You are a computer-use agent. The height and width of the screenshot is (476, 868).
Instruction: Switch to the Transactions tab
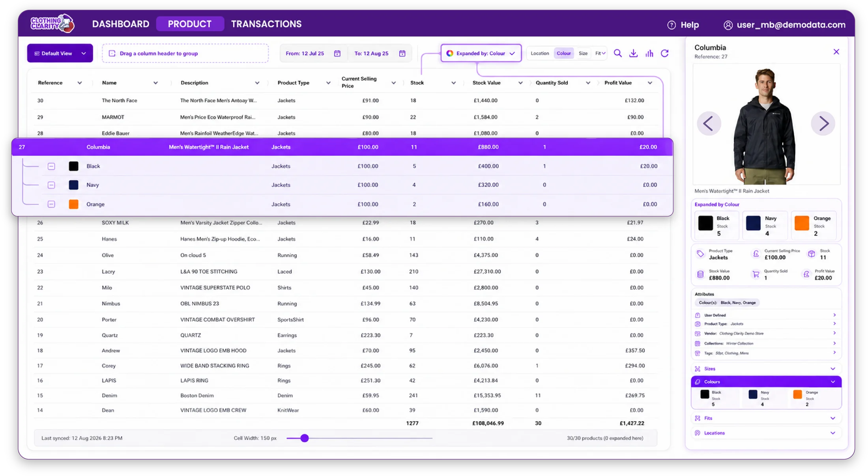pyautogui.click(x=266, y=24)
